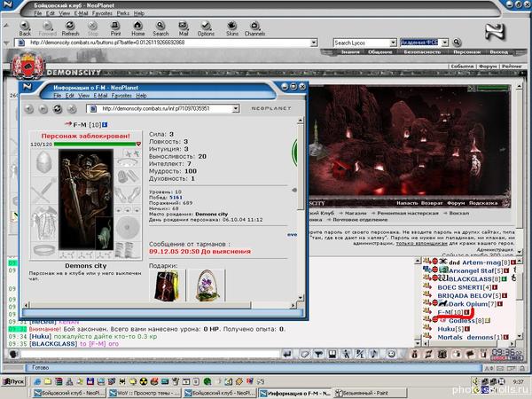
Task: Click the Персонаж navigation tab
Action: (467, 52)
